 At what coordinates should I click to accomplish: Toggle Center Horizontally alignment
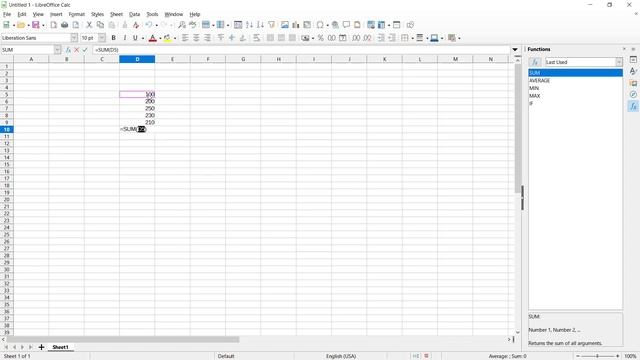tap(196, 38)
